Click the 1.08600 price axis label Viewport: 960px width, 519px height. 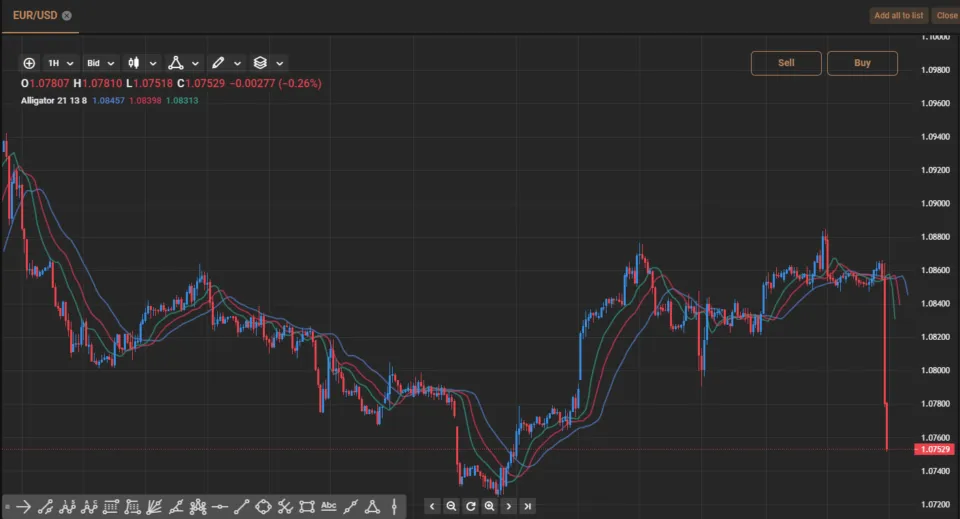(x=935, y=270)
